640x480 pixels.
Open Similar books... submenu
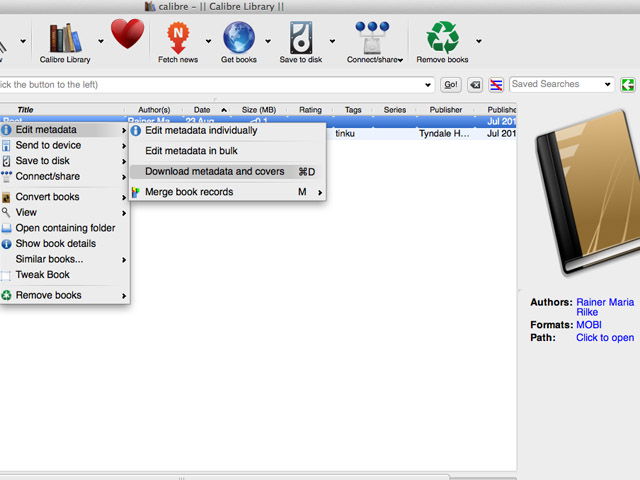pyautogui.click(x=64, y=259)
